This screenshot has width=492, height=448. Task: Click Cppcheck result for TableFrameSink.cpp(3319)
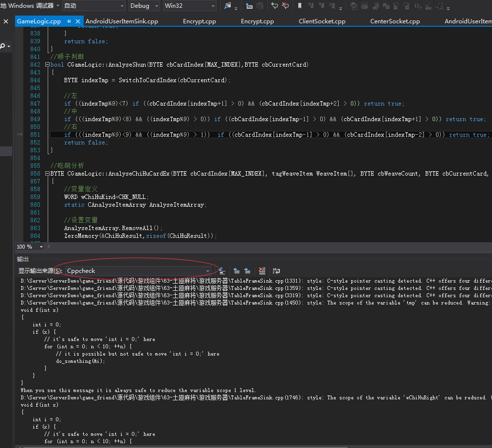[x=256, y=295]
